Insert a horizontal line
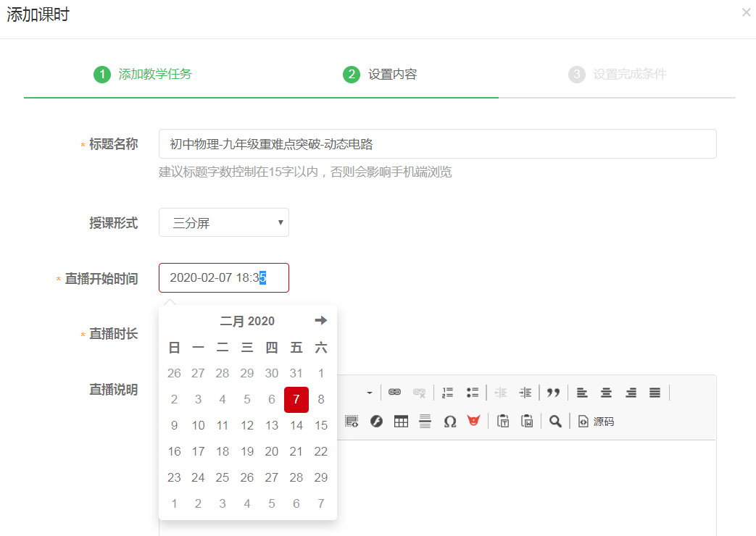Screen dimensions: 756x536 [425, 422]
